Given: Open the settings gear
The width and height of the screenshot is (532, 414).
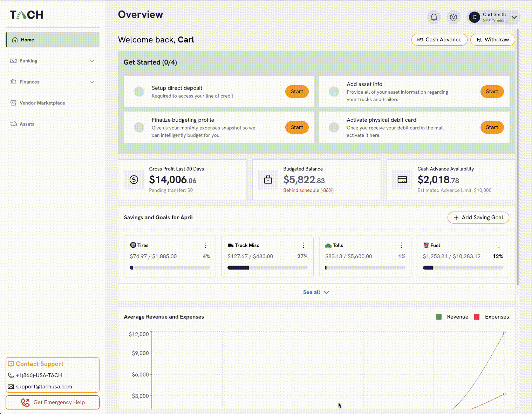Looking at the screenshot, I should (453, 17).
